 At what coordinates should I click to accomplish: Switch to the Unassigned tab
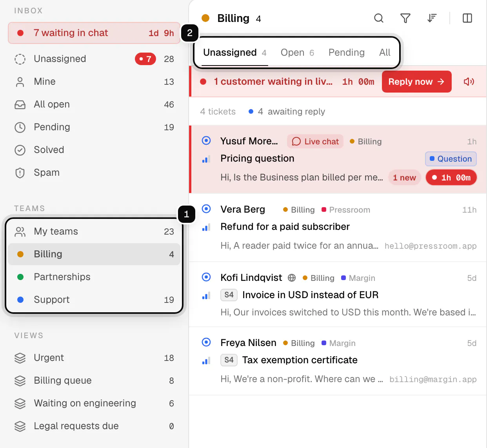tap(235, 53)
